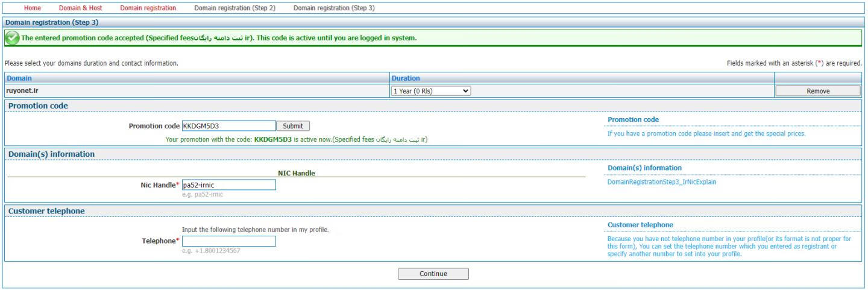Remove the ruyonet.ir domain
The image size is (868, 290).
817,91
